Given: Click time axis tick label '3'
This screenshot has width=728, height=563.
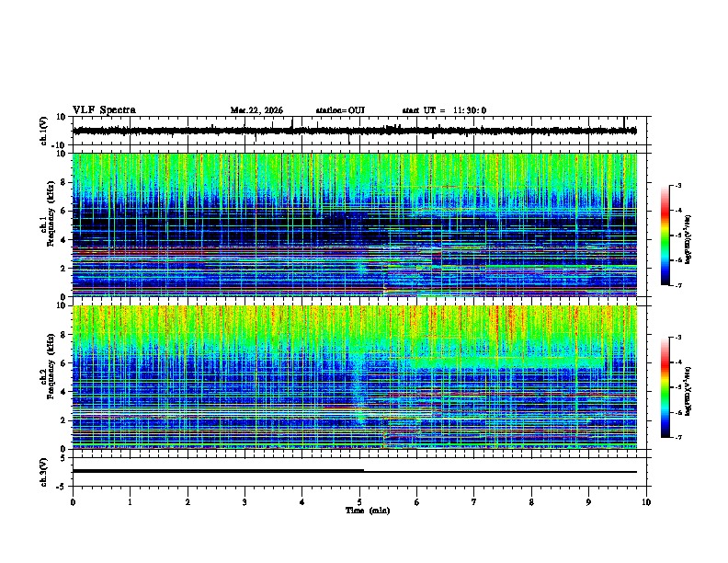Looking at the screenshot, I should coord(245,502).
